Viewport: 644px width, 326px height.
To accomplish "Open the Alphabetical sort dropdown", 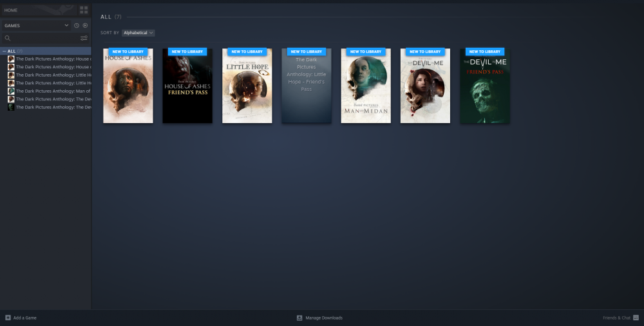I will click(x=138, y=32).
